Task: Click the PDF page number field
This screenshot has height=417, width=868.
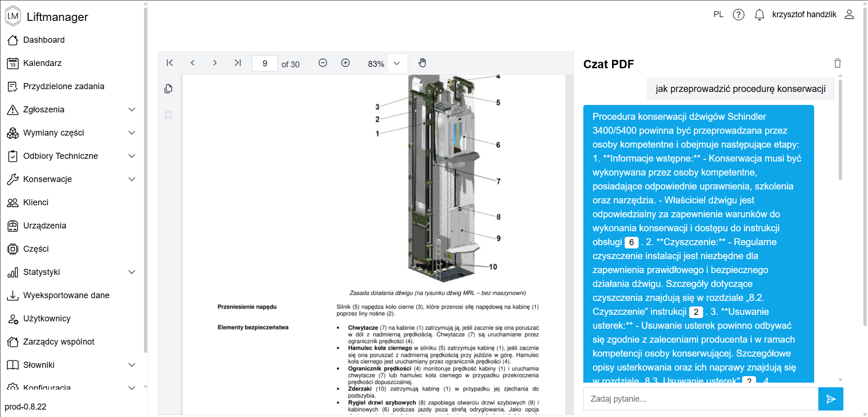Action: [x=265, y=64]
